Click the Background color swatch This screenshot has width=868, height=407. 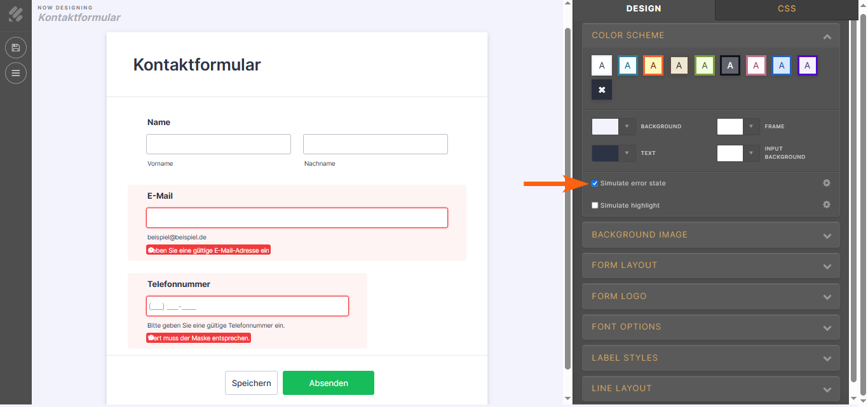point(606,126)
